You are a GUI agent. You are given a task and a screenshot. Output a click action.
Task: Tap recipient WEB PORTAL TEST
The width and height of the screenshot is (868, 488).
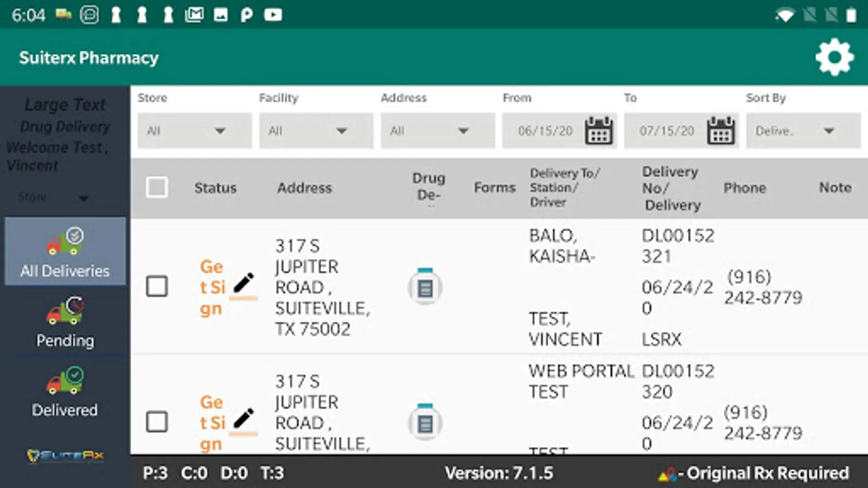[582, 381]
